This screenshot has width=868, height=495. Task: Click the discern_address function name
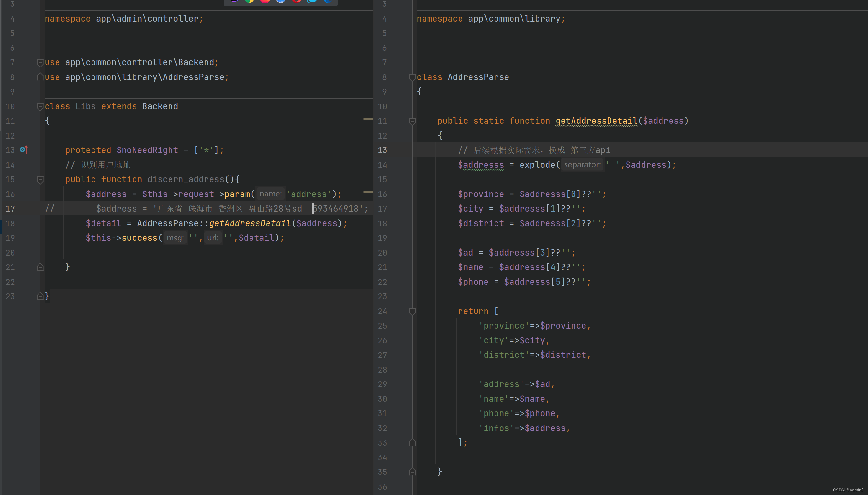(186, 179)
